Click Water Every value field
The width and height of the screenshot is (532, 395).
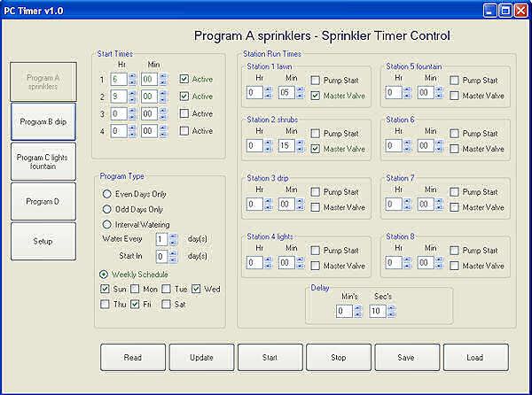point(162,239)
